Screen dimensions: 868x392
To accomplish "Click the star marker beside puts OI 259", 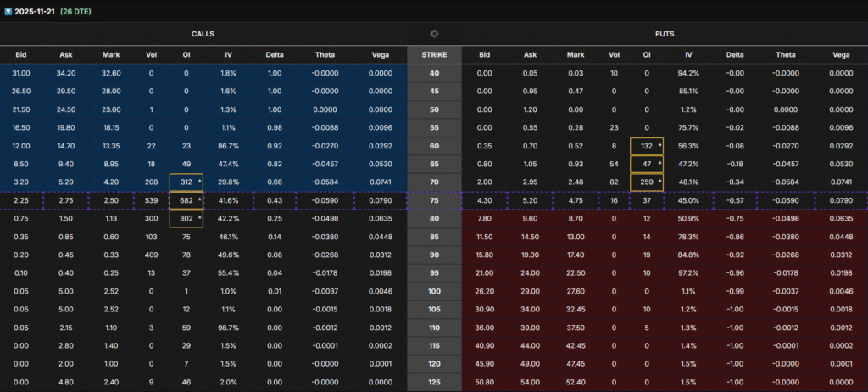I will (658, 181).
